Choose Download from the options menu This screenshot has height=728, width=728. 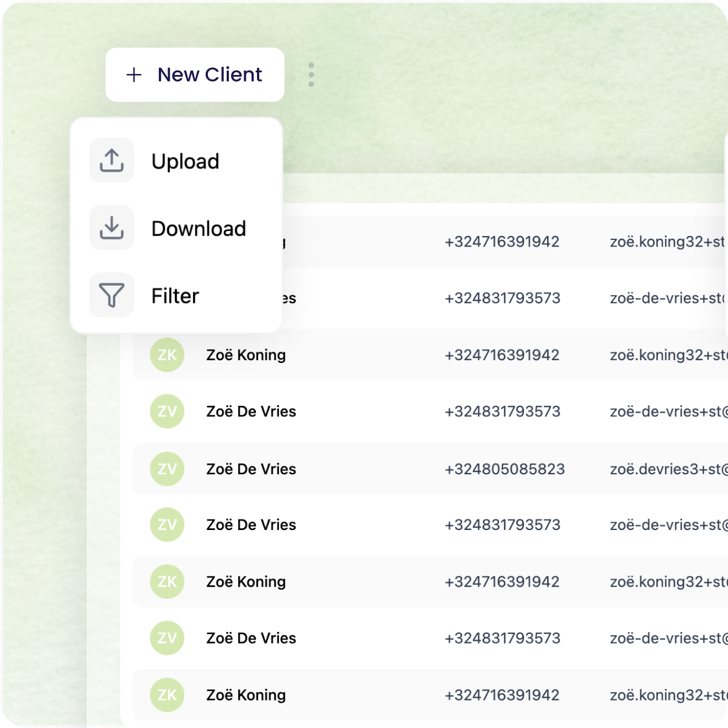tap(176, 228)
